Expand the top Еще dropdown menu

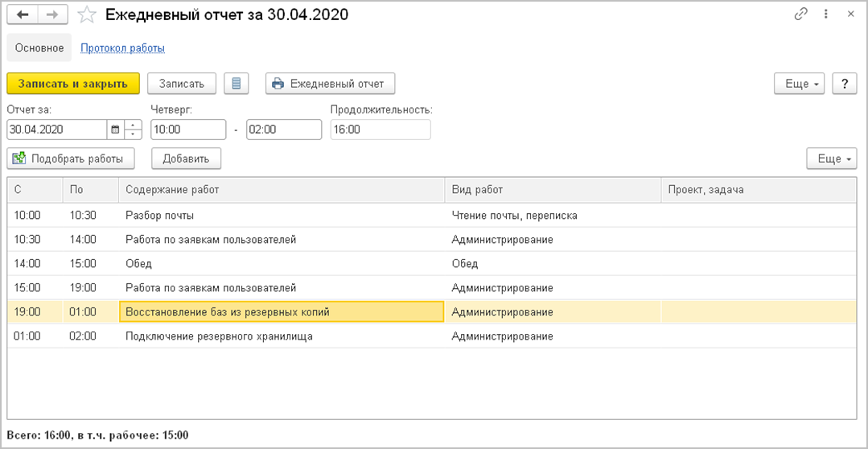pyautogui.click(x=799, y=84)
